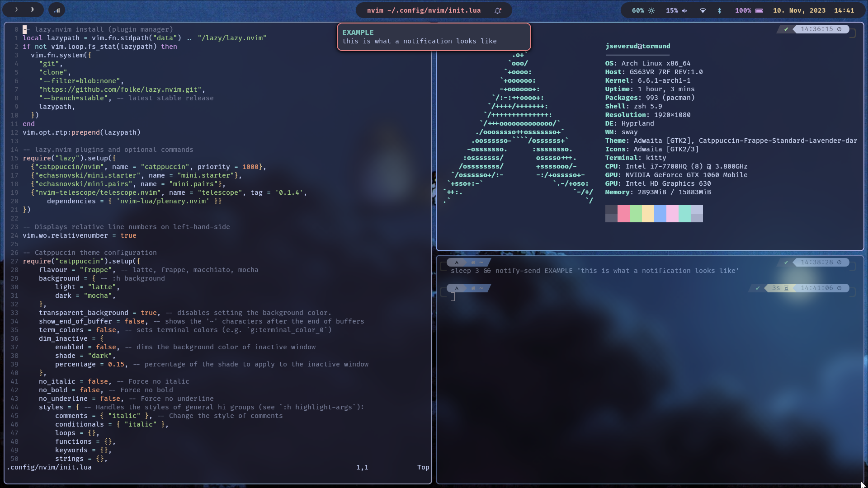Click the .config/nvim/init.lua status line filename
The image size is (868, 488).
click(49, 467)
